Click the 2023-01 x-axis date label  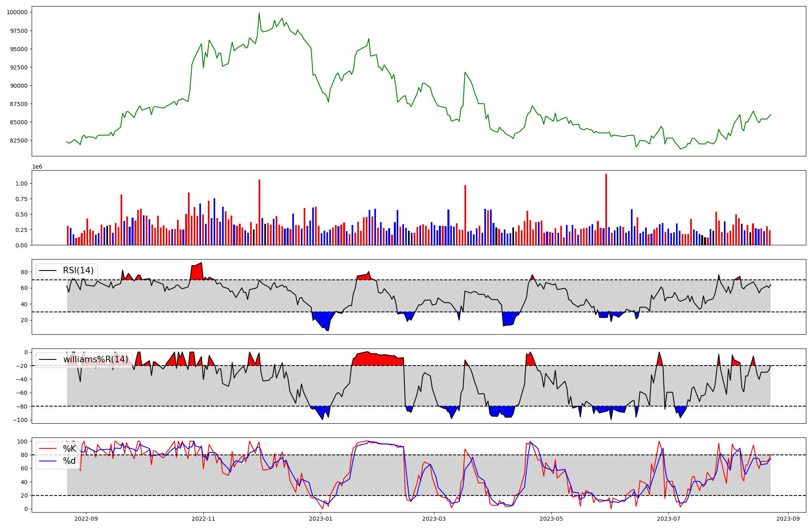[x=321, y=519]
